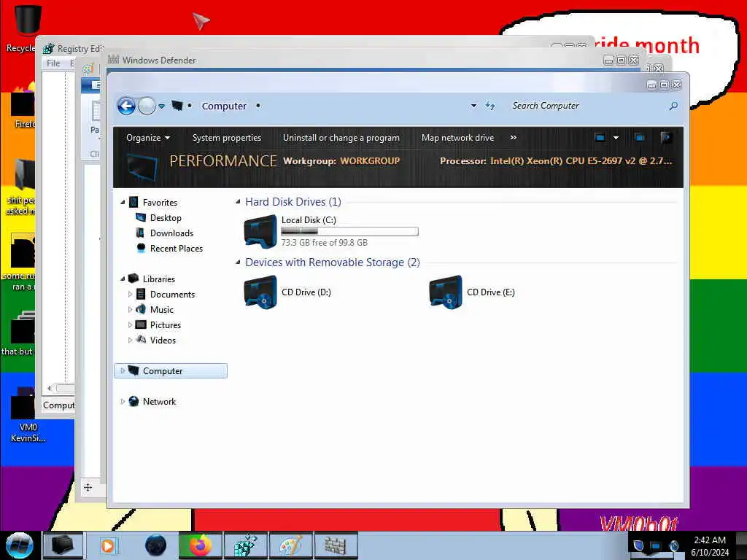
Task: Click the Windows Start orb
Action: pyautogui.click(x=20, y=545)
